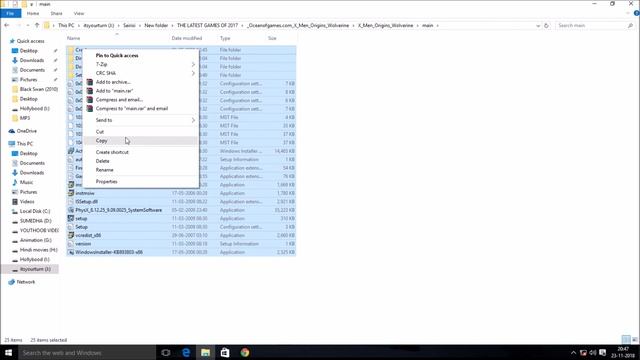
Task: Choose Copy in the context menu
Action: pos(141,141)
